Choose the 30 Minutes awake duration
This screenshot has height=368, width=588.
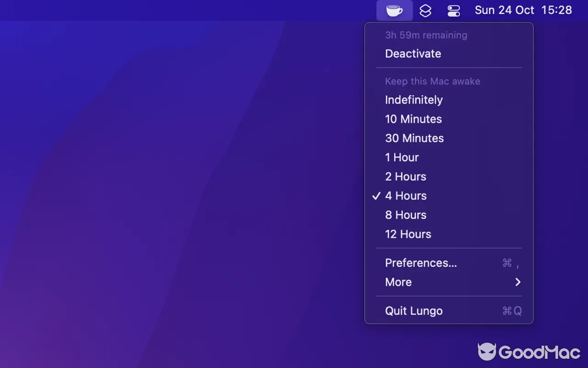414,138
